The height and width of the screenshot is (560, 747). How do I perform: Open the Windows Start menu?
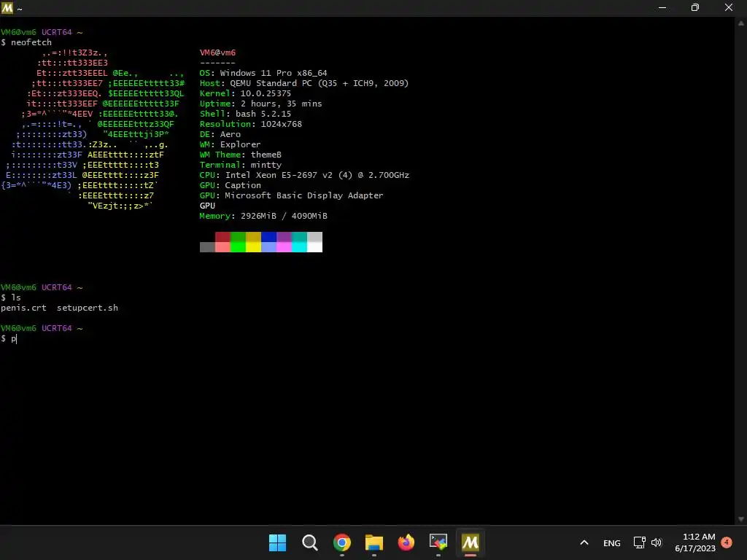pyautogui.click(x=277, y=542)
